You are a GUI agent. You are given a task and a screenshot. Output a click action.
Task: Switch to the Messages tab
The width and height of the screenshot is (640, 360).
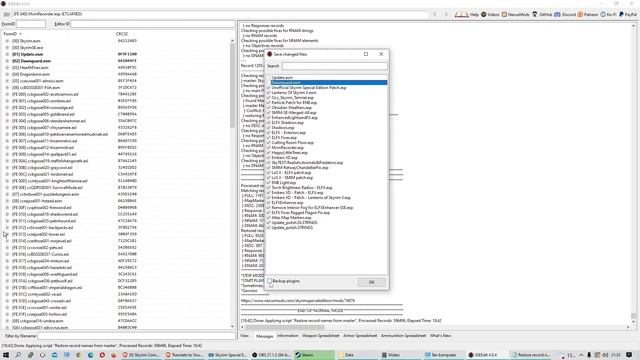coord(264,336)
